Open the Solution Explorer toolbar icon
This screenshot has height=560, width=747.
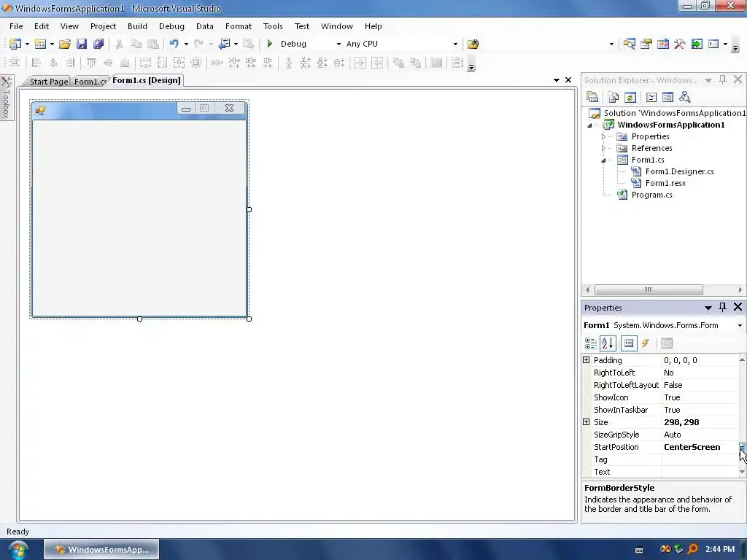[629, 44]
